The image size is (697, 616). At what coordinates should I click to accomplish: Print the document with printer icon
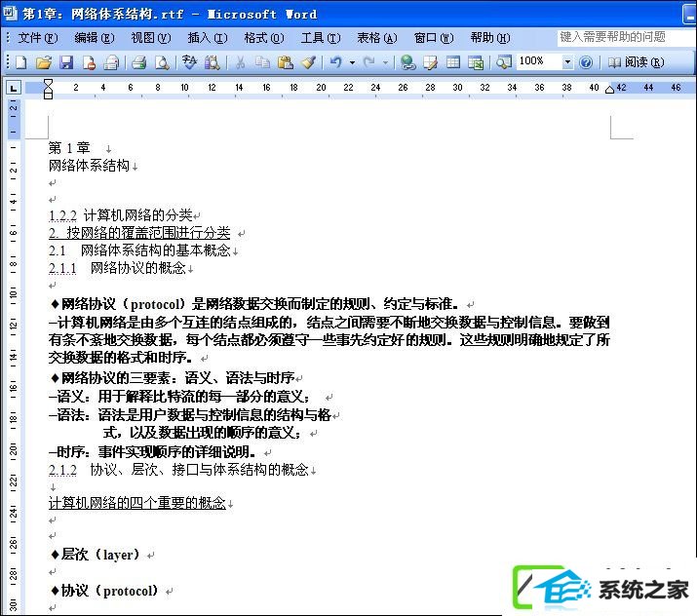tap(139, 62)
